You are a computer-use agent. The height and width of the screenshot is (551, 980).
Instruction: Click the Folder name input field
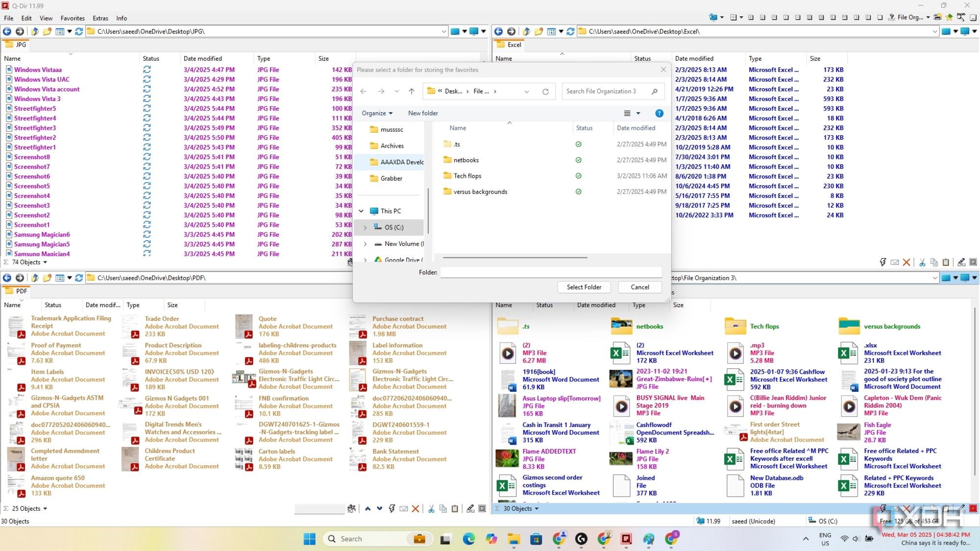coord(551,272)
